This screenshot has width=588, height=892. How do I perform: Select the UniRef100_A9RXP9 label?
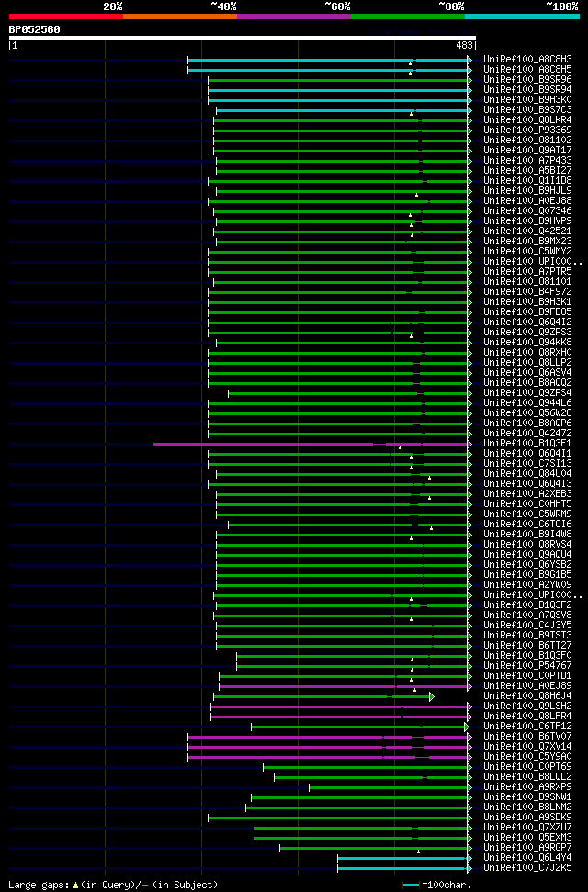coord(527,786)
